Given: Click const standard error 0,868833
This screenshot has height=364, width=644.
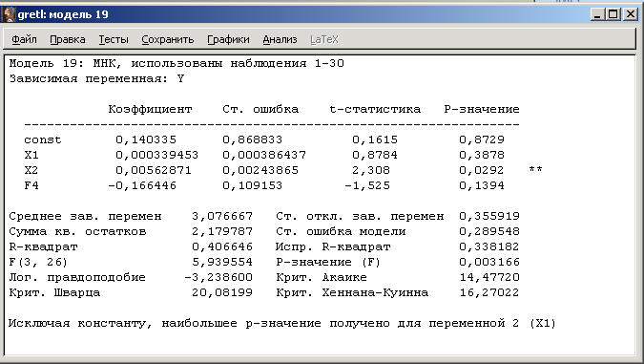Looking at the screenshot, I should (x=253, y=139).
